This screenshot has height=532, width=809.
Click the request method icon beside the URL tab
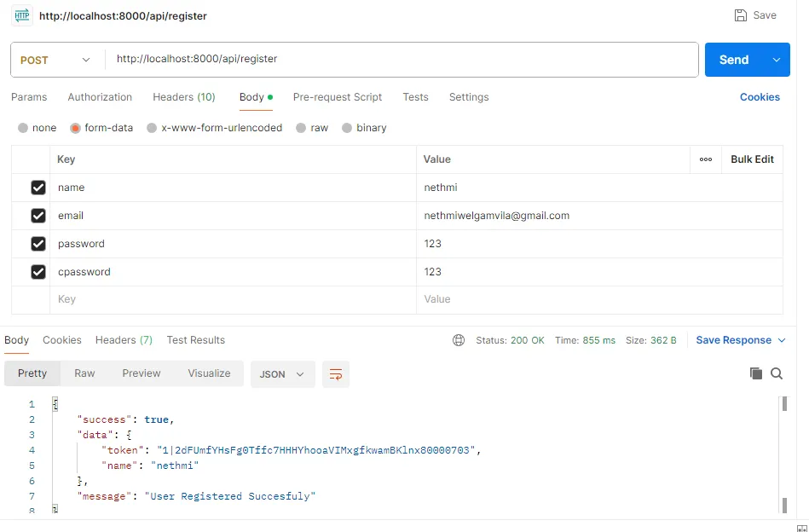pyautogui.click(x=21, y=15)
